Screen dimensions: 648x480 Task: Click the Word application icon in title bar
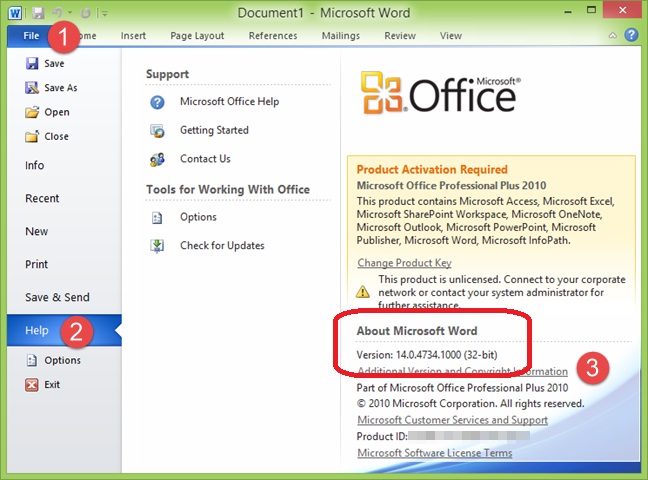point(15,13)
